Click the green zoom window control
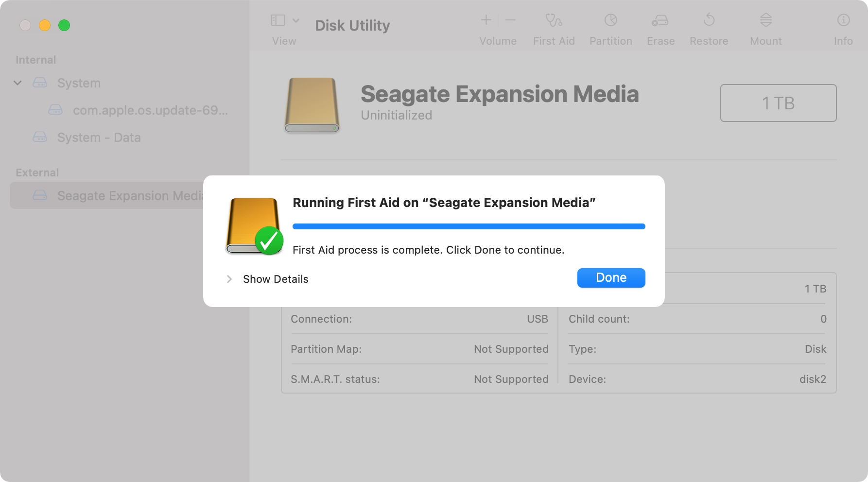868x482 pixels. (65, 25)
